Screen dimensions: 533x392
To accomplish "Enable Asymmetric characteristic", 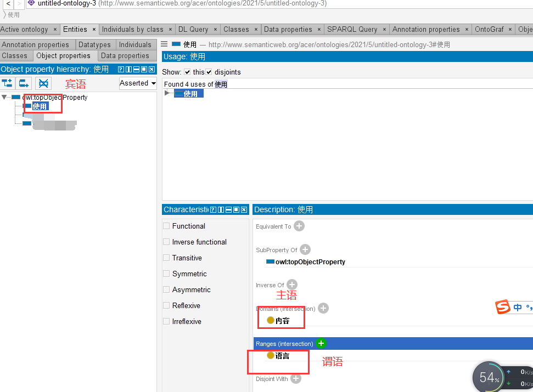I will pyautogui.click(x=166, y=290).
